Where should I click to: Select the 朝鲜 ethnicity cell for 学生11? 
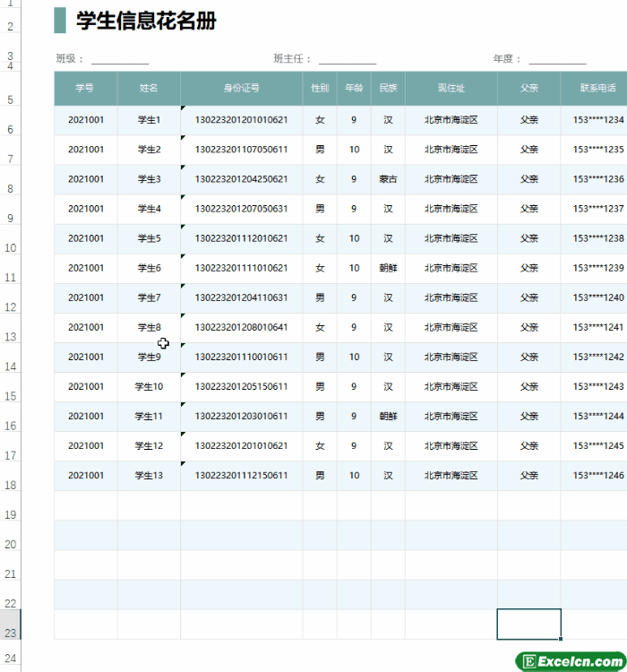[388, 416]
